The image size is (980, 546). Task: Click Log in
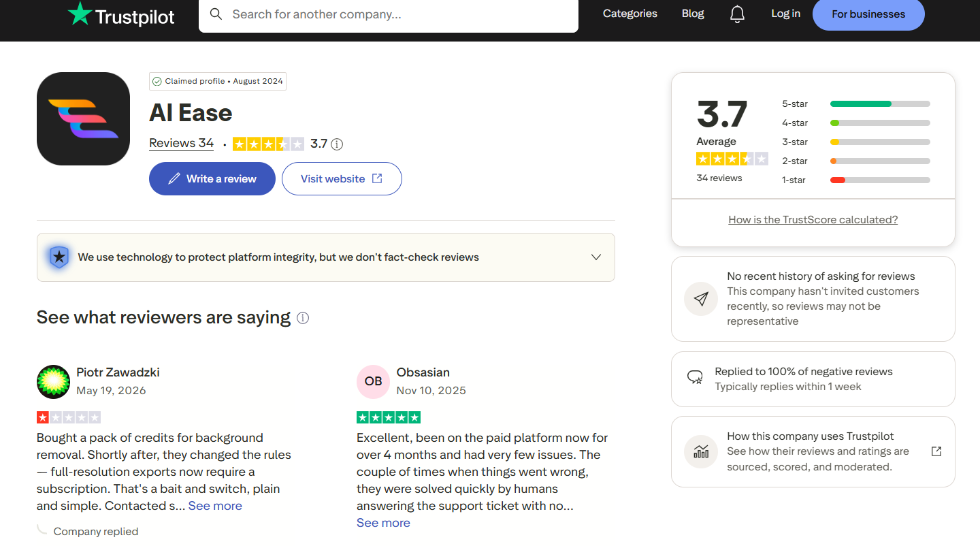pyautogui.click(x=785, y=14)
